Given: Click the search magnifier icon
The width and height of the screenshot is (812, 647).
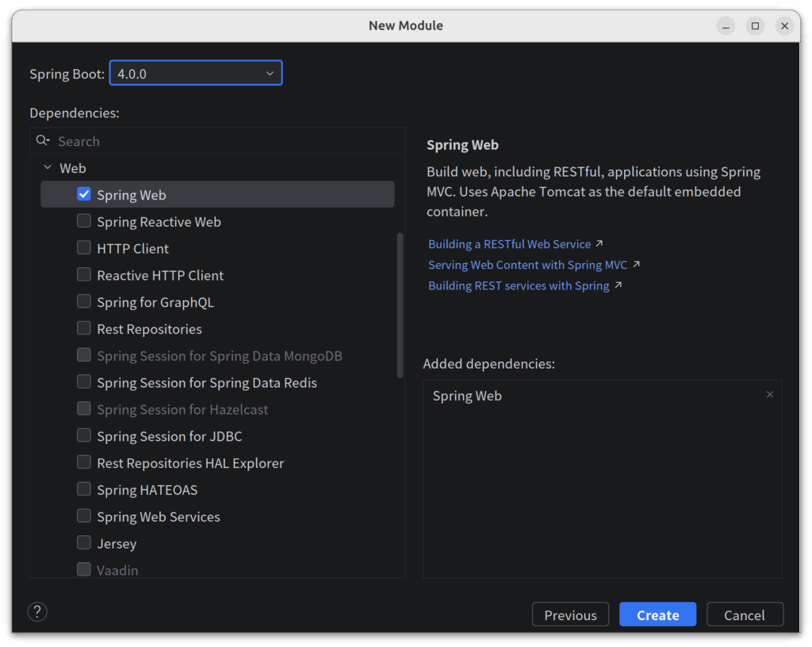Looking at the screenshot, I should 42,141.
